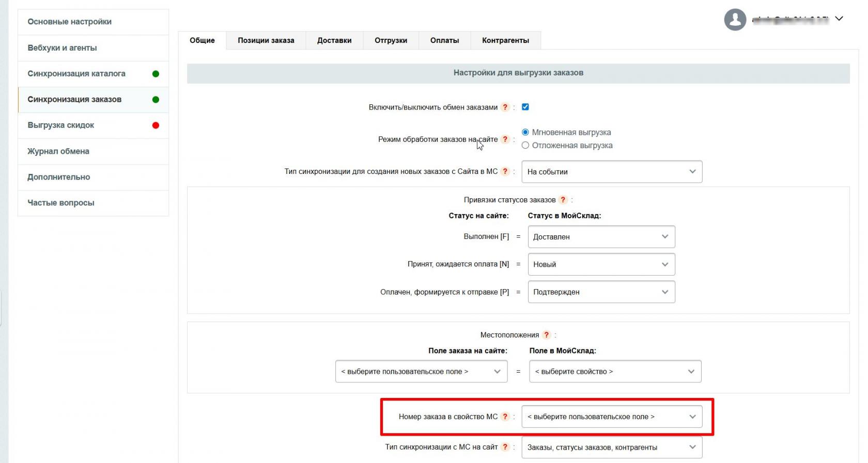Open Выгрузка скидок in sidebar
868x463 pixels.
click(x=93, y=125)
